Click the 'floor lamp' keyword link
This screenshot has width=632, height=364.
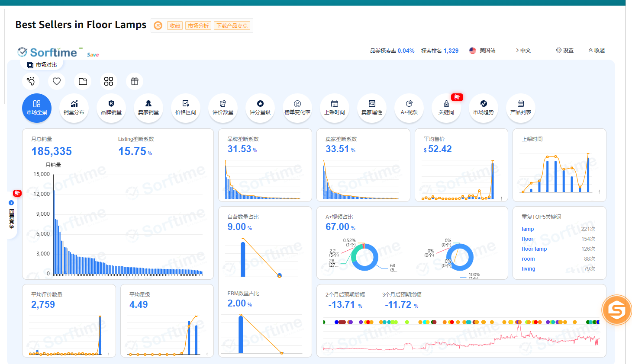534,249
